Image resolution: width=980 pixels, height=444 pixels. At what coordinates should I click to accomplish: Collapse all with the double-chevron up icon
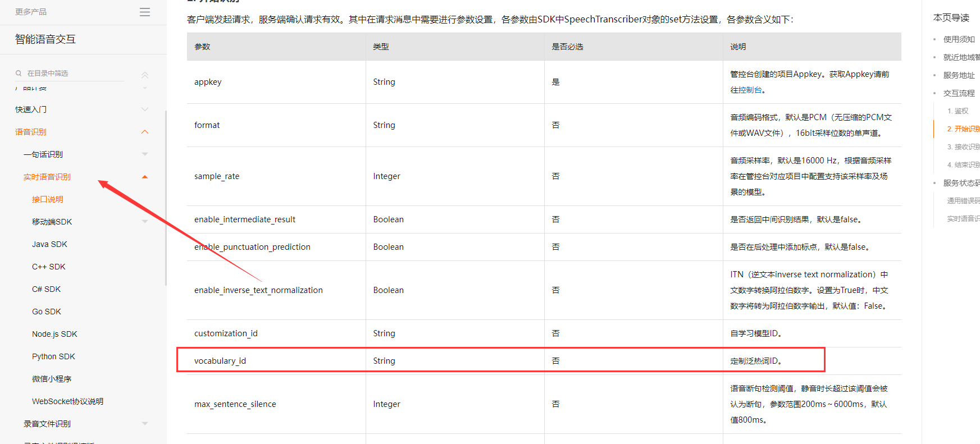[x=145, y=75]
